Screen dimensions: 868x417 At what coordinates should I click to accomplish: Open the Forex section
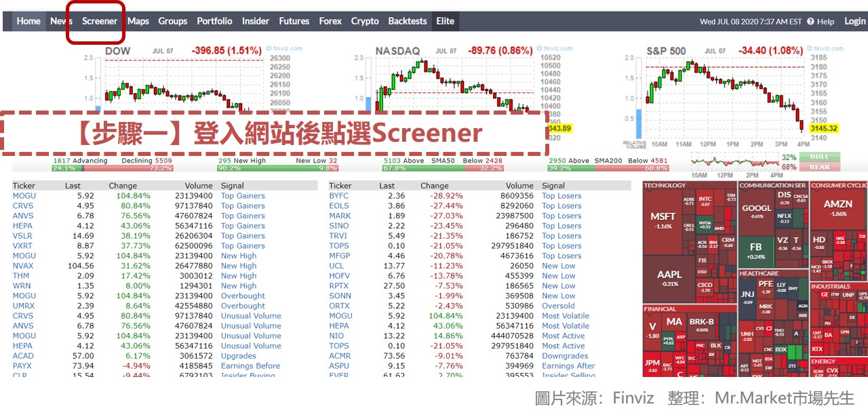pyautogui.click(x=330, y=21)
